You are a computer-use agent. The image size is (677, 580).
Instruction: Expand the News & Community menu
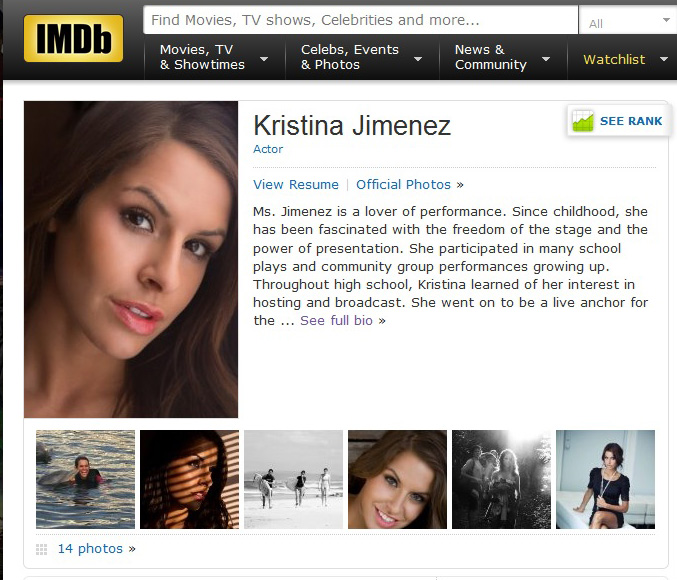pos(503,57)
